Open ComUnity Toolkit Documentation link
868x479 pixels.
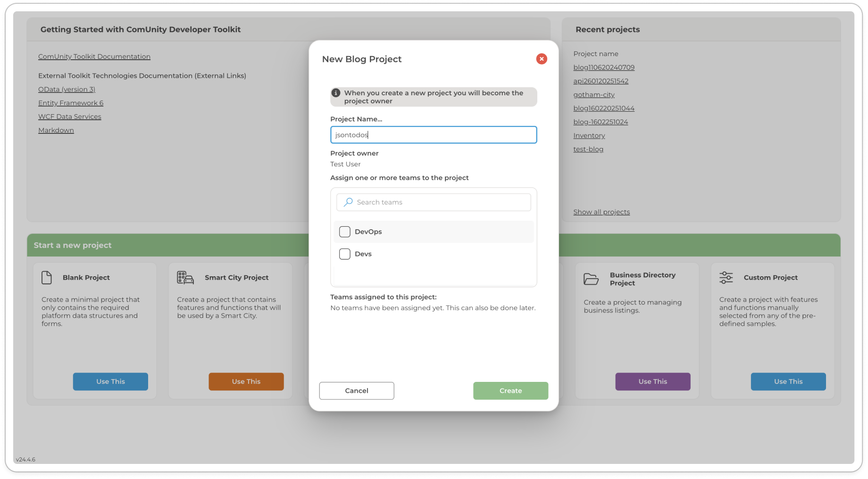94,57
